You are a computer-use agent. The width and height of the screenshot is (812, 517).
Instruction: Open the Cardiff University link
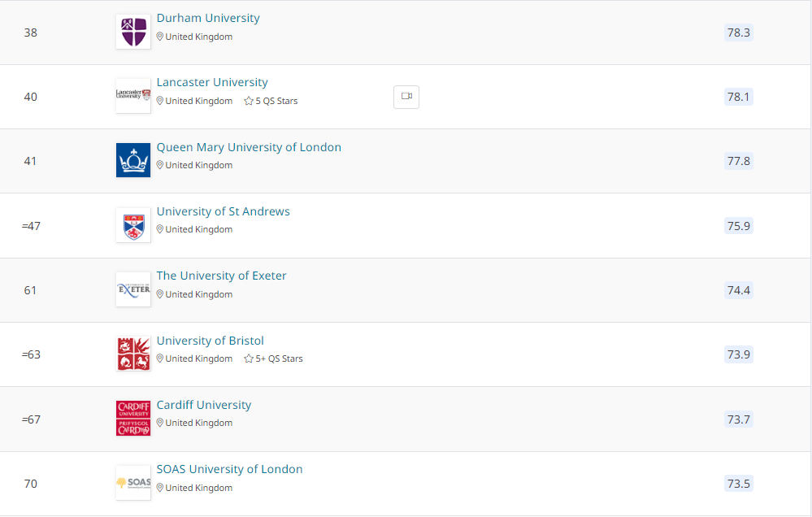click(x=203, y=405)
